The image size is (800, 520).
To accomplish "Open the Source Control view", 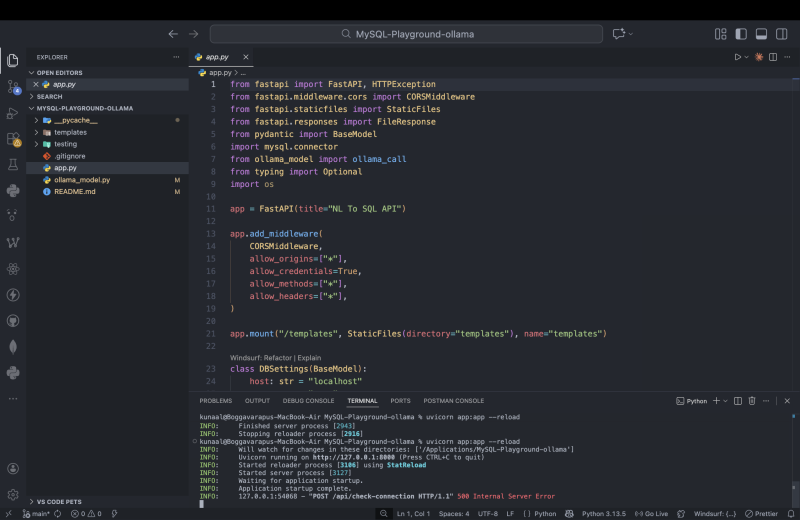I will pyautogui.click(x=13, y=86).
